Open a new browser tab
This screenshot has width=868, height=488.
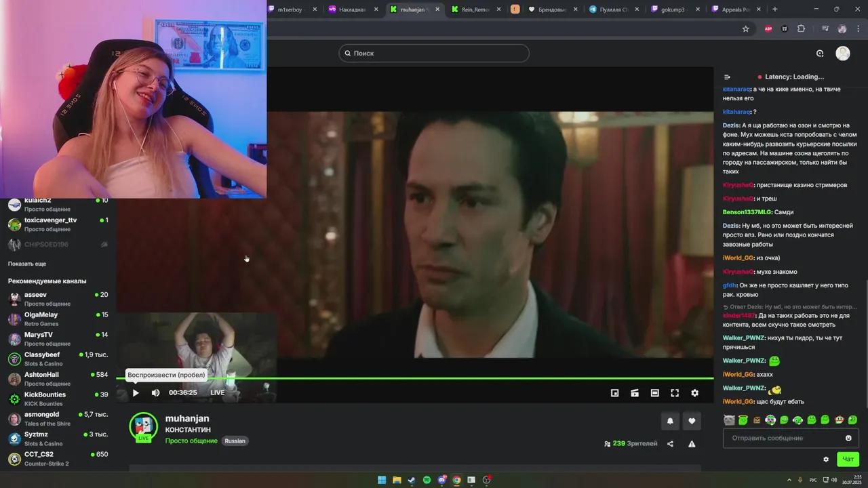coord(774,9)
